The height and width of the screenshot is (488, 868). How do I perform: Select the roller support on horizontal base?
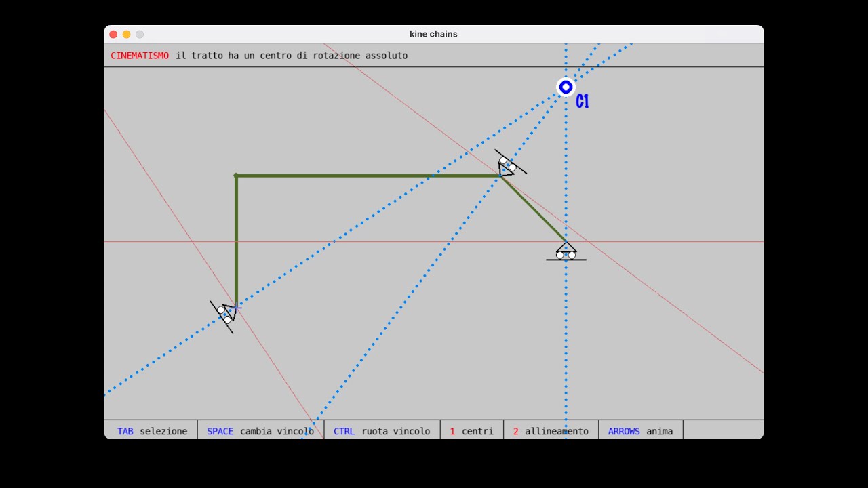pos(566,251)
